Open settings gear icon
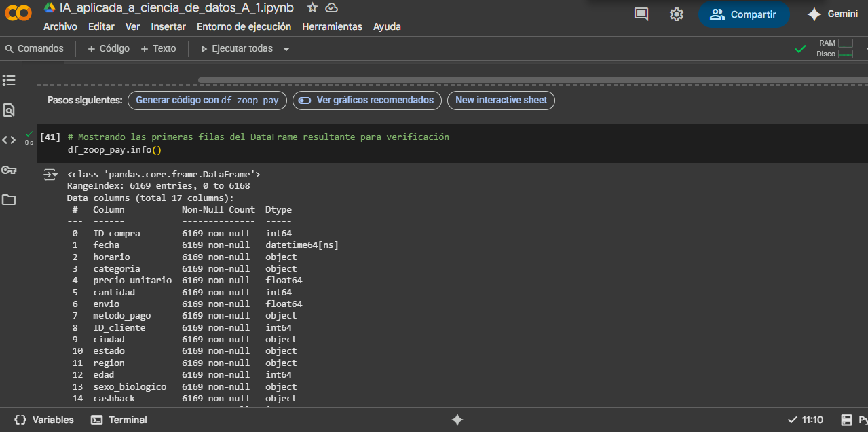Viewport: 868px width, 432px height. point(677,14)
